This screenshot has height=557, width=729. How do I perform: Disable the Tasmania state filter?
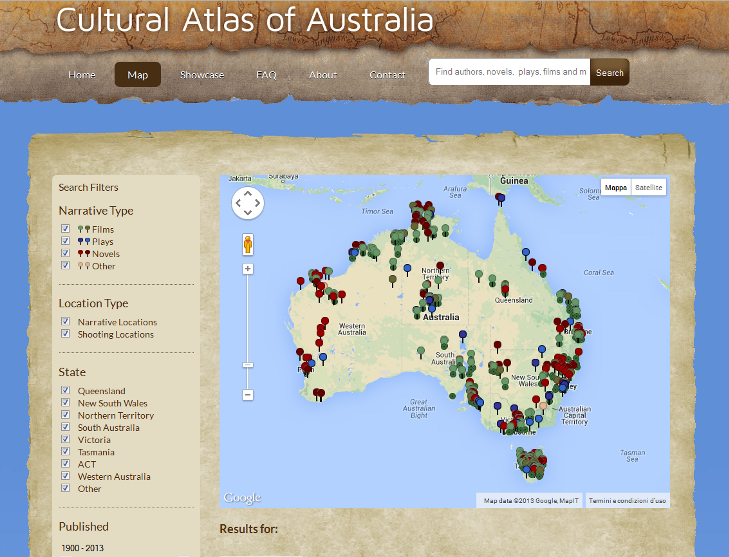click(x=66, y=452)
